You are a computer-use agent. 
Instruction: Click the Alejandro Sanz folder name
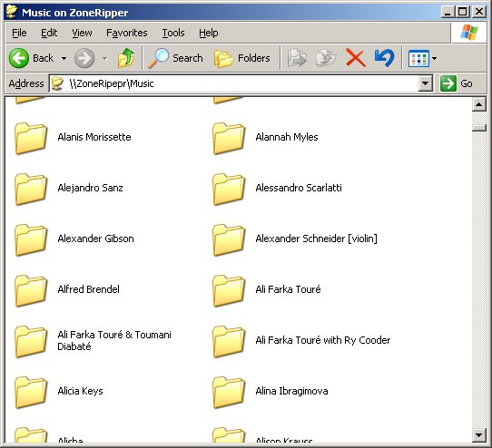[x=90, y=188]
